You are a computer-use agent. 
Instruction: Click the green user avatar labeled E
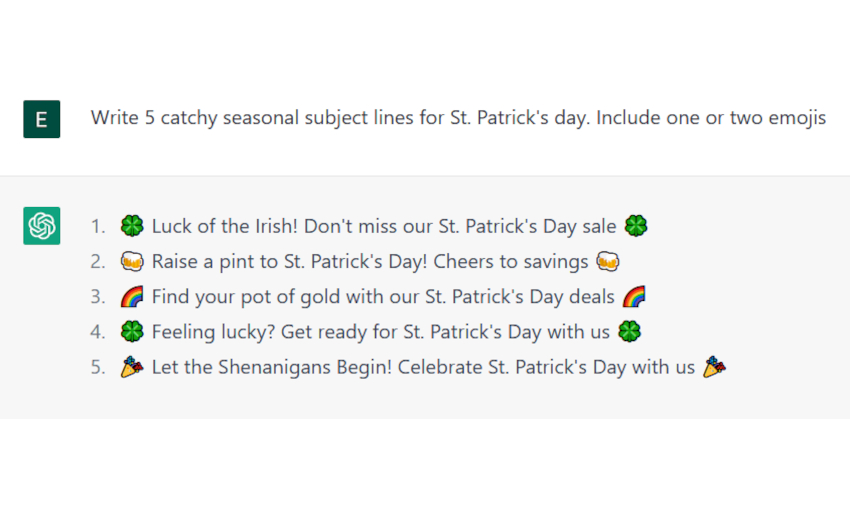coord(41,119)
